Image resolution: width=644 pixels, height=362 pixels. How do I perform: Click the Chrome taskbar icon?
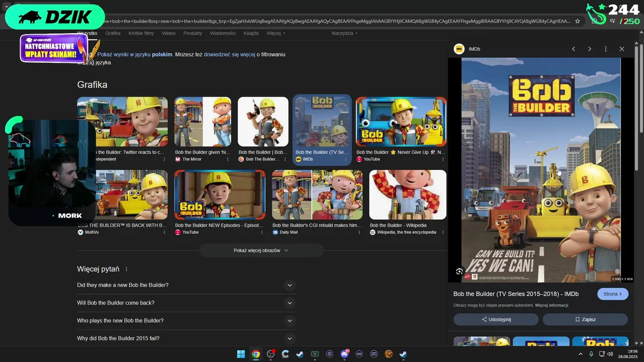pos(256,354)
